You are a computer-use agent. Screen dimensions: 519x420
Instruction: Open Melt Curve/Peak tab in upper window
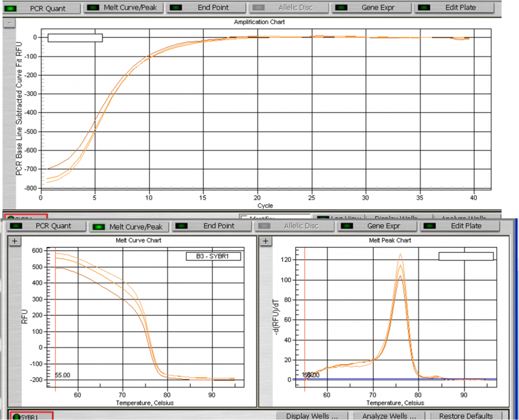(x=123, y=8)
